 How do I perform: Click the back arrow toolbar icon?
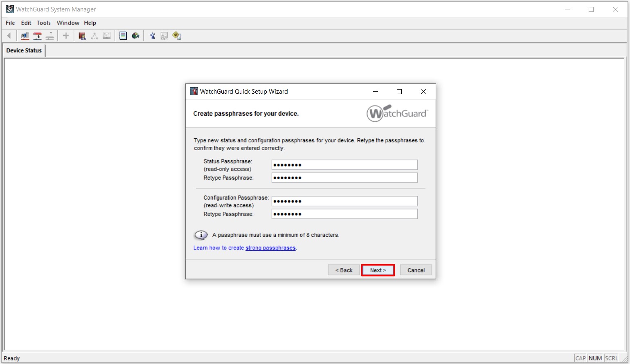[x=9, y=36]
